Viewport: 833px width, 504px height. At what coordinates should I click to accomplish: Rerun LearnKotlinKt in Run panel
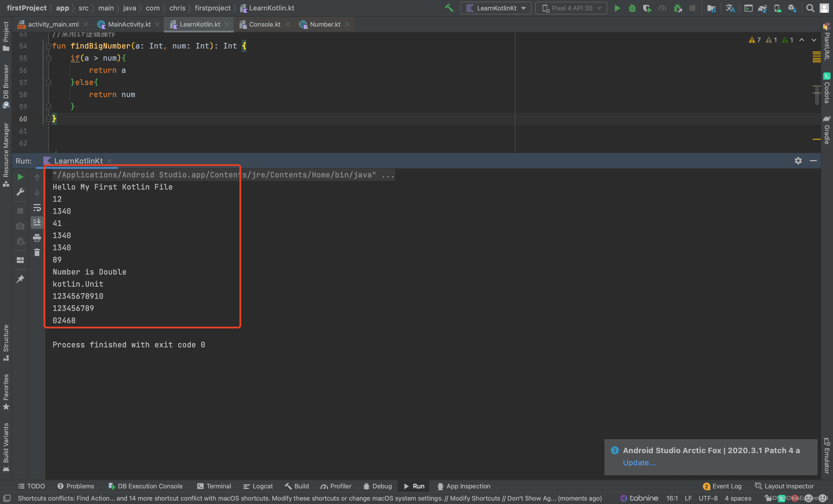click(20, 177)
